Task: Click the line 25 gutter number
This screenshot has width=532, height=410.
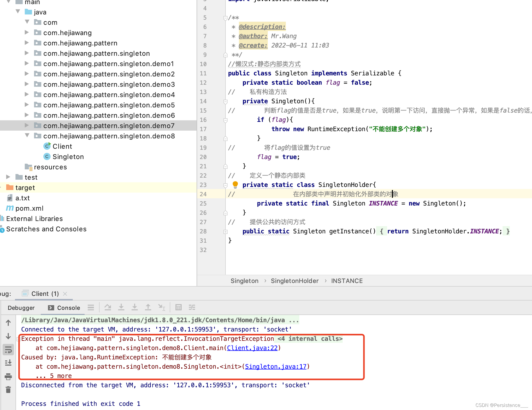Action: [203, 203]
